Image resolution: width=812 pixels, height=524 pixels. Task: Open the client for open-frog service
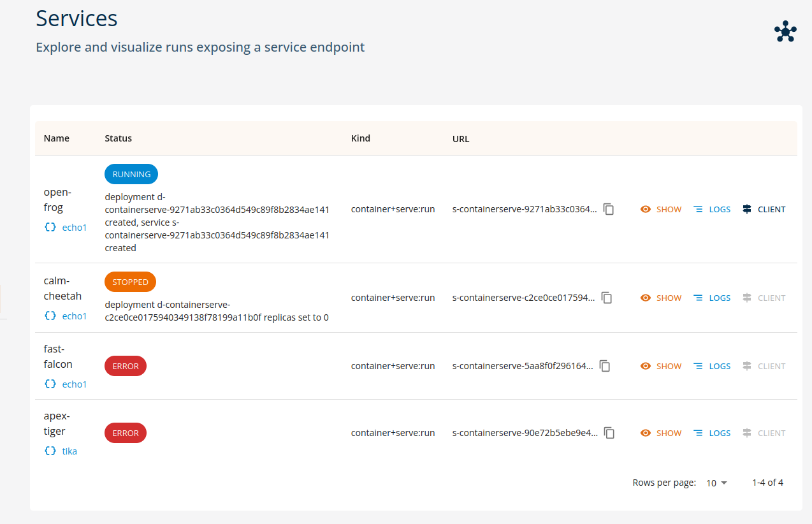pos(764,209)
